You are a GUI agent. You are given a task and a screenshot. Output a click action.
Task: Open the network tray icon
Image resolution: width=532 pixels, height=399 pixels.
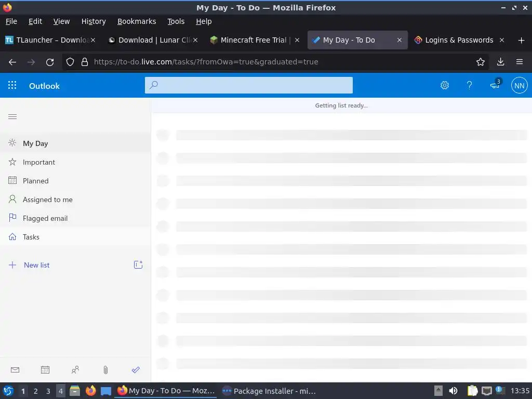(486, 391)
